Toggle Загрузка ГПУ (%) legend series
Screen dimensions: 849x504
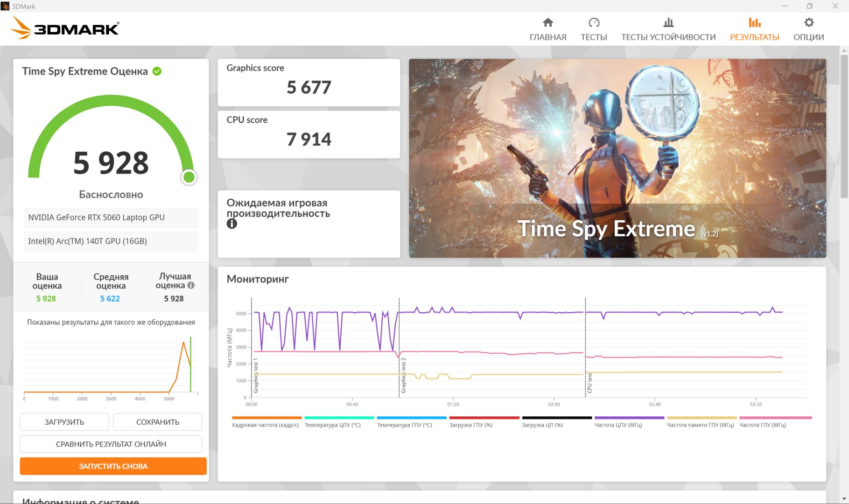pyautogui.click(x=471, y=425)
